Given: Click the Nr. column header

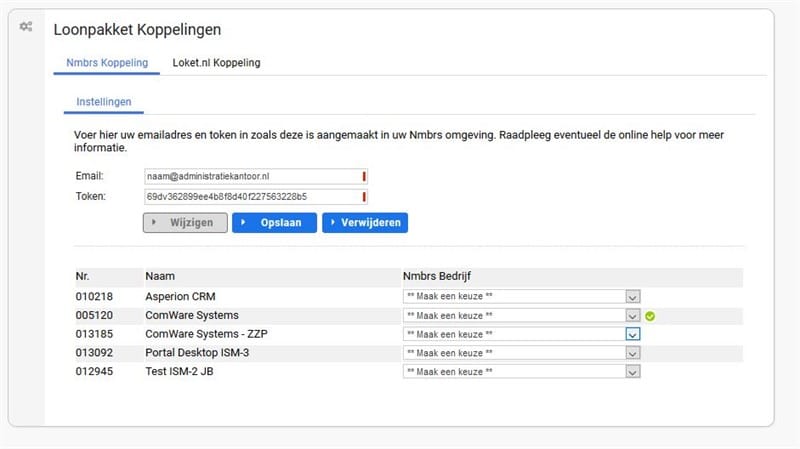Looking at the screenshot, I should pyautogui.click(x=82, y=276).
